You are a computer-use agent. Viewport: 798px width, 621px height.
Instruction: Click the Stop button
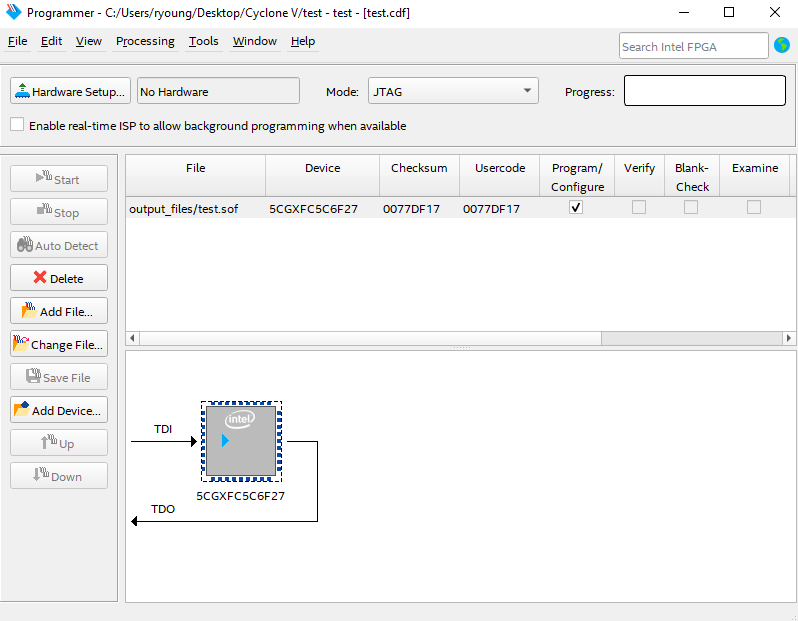click(59, 212)
